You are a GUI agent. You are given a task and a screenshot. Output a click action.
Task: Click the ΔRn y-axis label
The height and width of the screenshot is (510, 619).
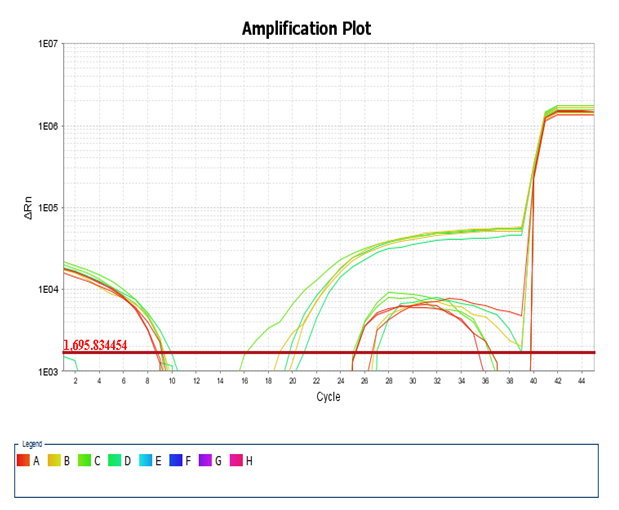click(x=32, y=208)
